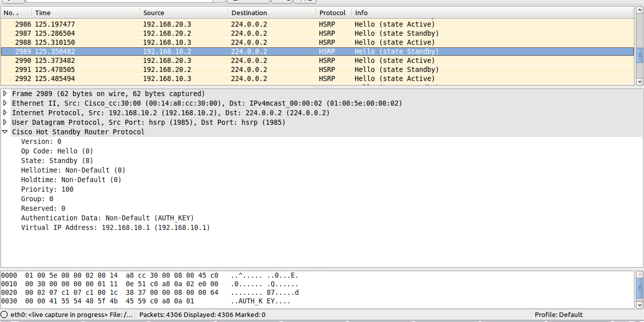
Task: Click the 'Packets: 4306 Displayed' status text
Action: [202, 314]
